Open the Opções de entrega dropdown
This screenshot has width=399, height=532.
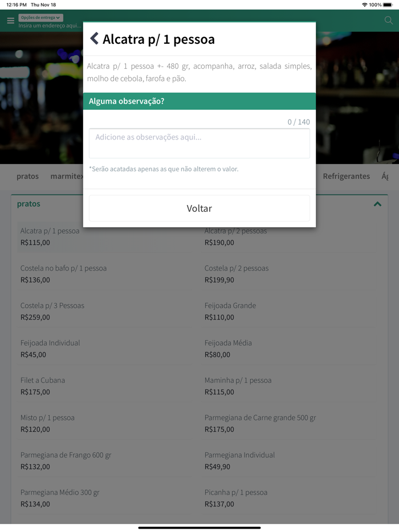pos(40,18)
